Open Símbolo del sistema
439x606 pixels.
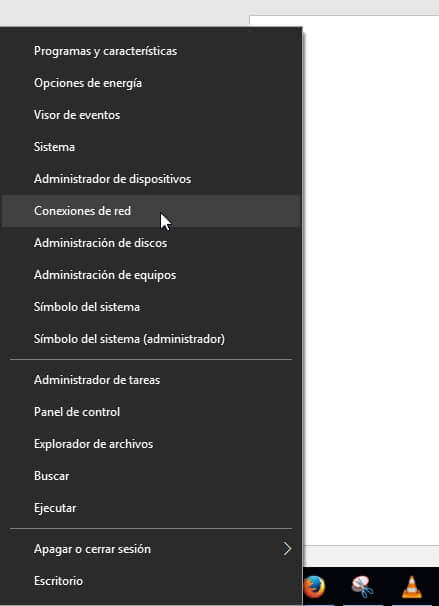coord(151,307)
